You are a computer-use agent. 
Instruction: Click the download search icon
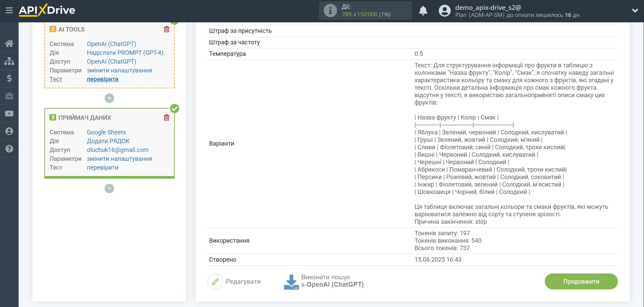[291, 282]
